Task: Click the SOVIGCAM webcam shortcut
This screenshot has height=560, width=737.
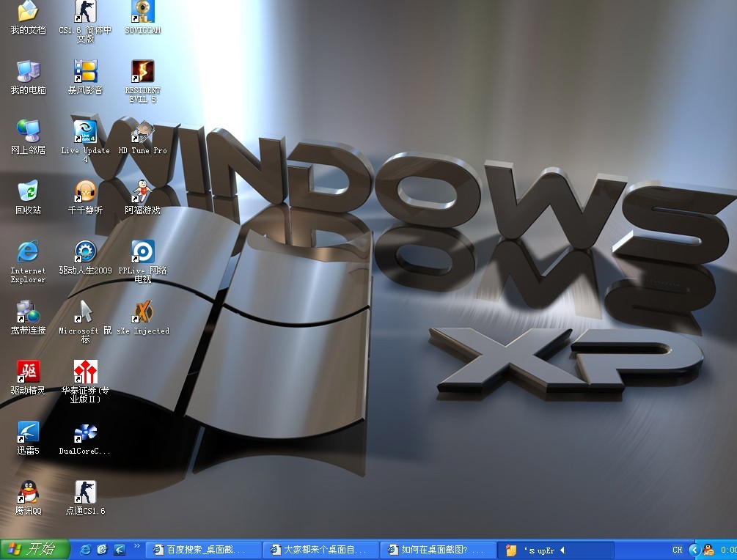Action: [x=143, y=18]
